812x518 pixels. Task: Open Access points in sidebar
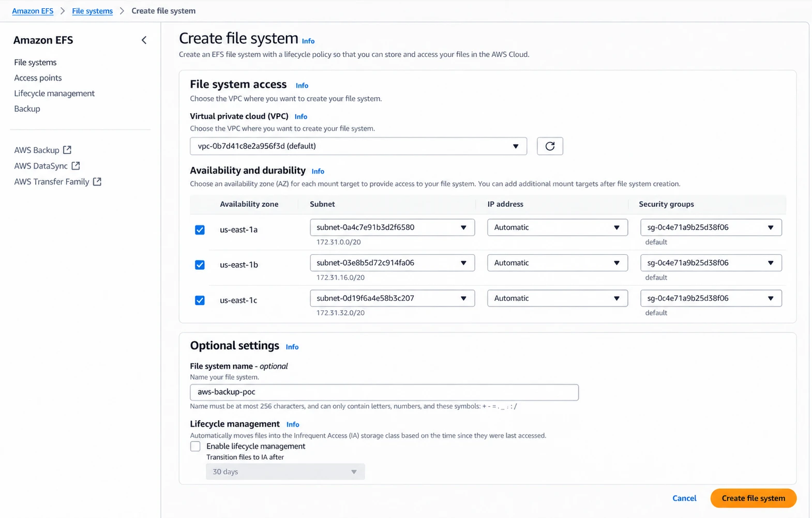click(38, 78)
